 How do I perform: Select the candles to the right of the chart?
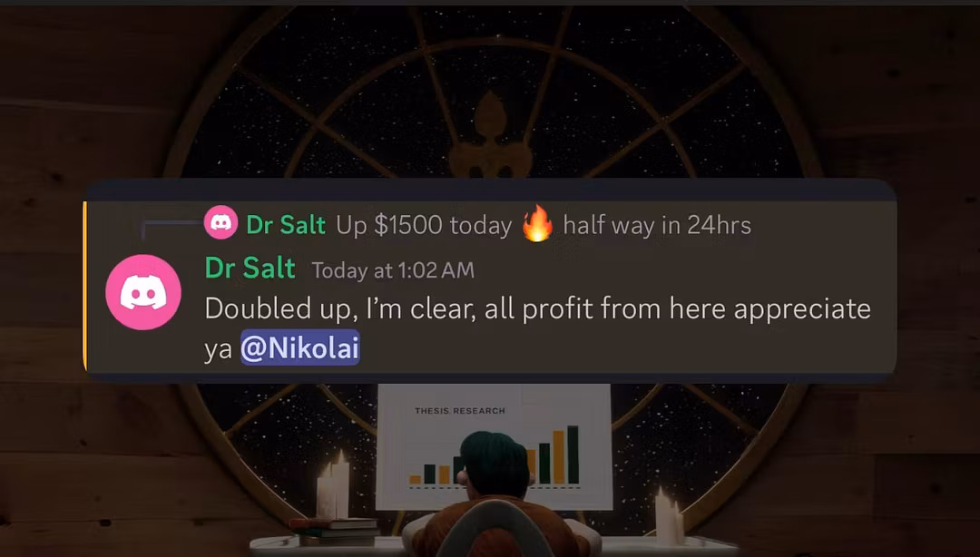click(668, 518)
